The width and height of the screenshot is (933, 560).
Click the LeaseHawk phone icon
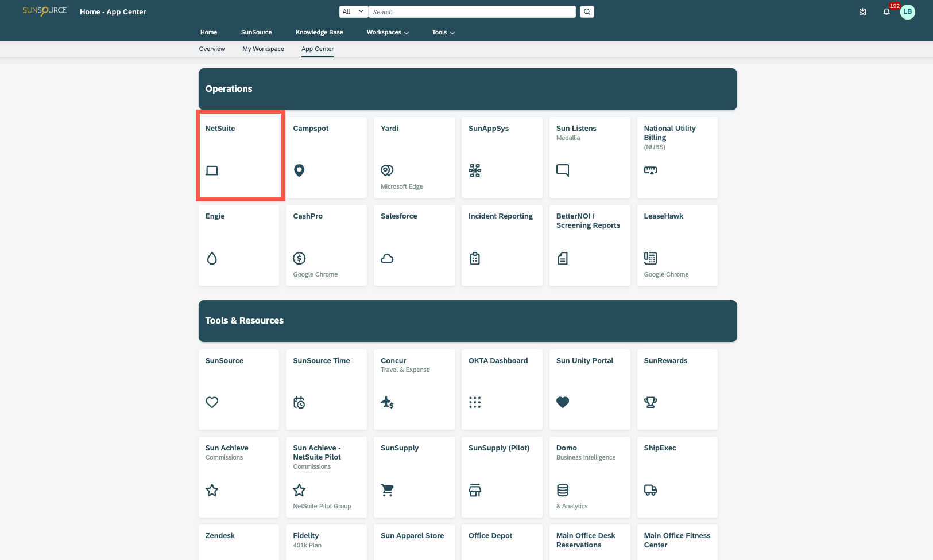click(x=651, y=258)
